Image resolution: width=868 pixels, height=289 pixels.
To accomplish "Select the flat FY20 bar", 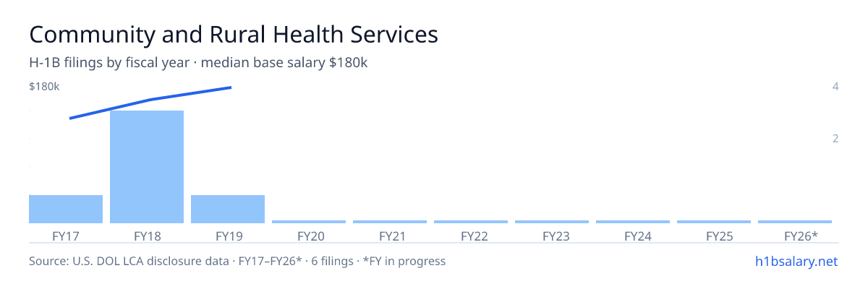I will [x=309, y=222].
